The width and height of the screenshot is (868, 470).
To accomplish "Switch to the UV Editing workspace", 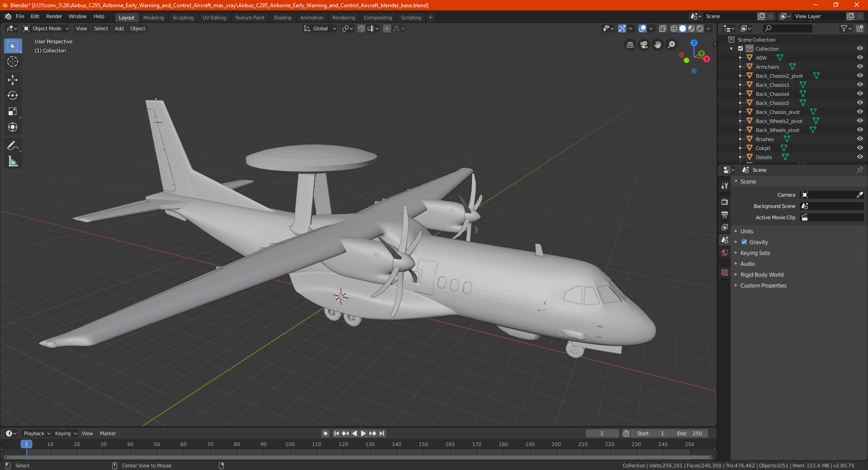I will click(214, 18).
